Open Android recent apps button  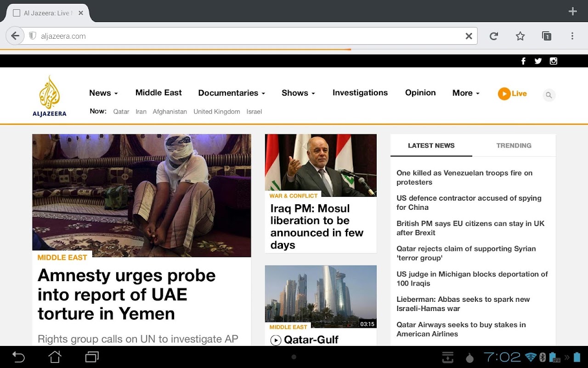pyautogui.click(x=92, y=357)
